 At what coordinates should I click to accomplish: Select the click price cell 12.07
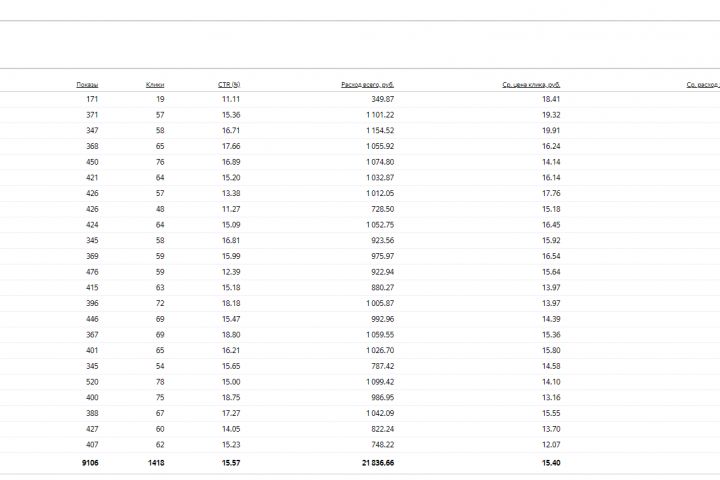pos(550,444)
